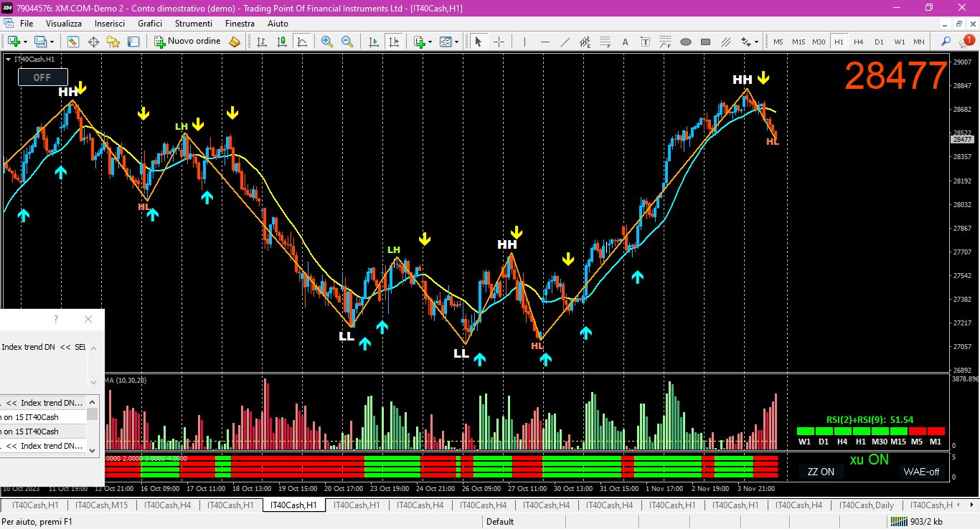The height and width of the screenshot is (529, 980).
Task: Show the Market Watch window
Action: 73,42
